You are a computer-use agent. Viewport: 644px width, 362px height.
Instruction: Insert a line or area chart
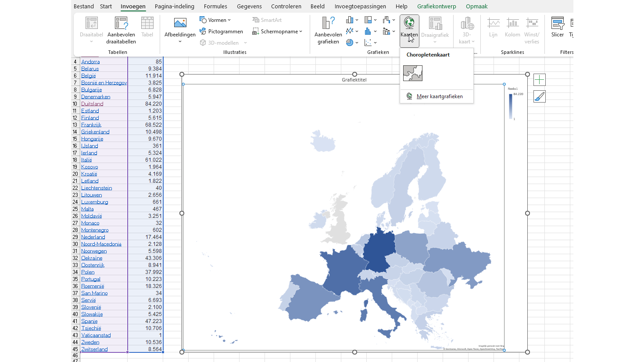click(x=352, y=32)
